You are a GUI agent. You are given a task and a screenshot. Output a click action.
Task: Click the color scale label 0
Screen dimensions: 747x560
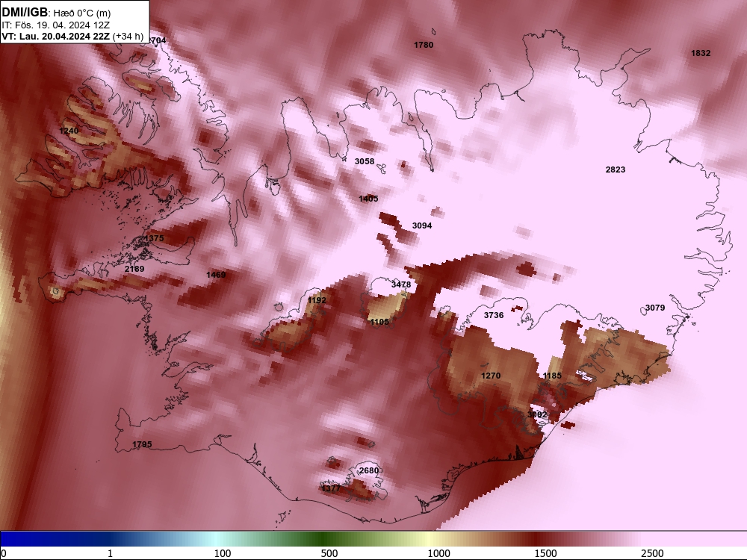(4, 553)
